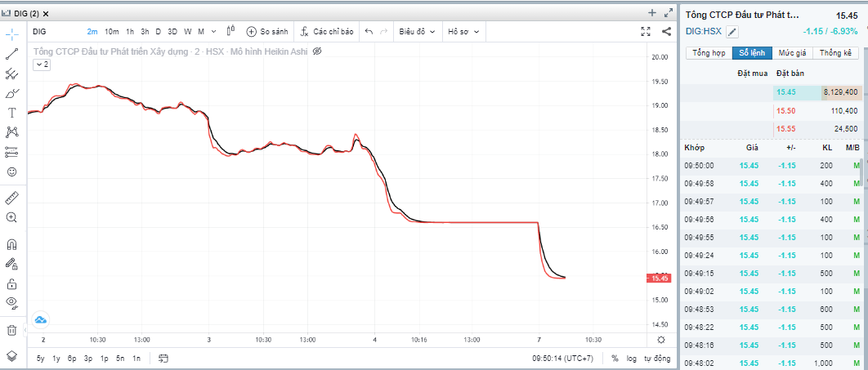
Task: Expand more timeframes chevron
Action: point(213,32)
